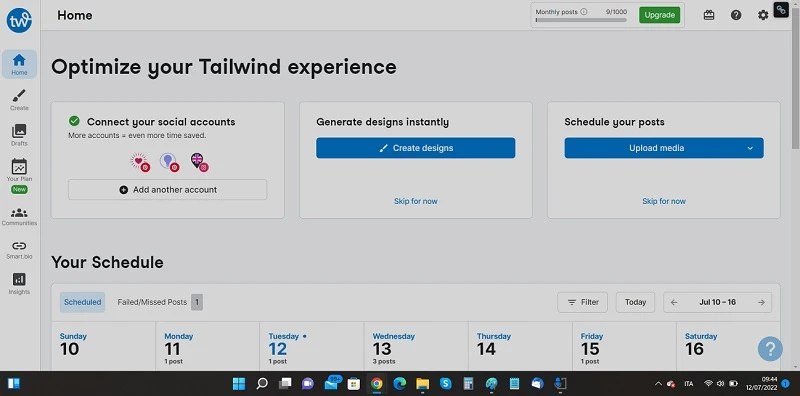Screen dimensions: 800x396
Task: Open Microsoft Edge in the taskbar
Action: pyautogui.click(x=399, y=384)
